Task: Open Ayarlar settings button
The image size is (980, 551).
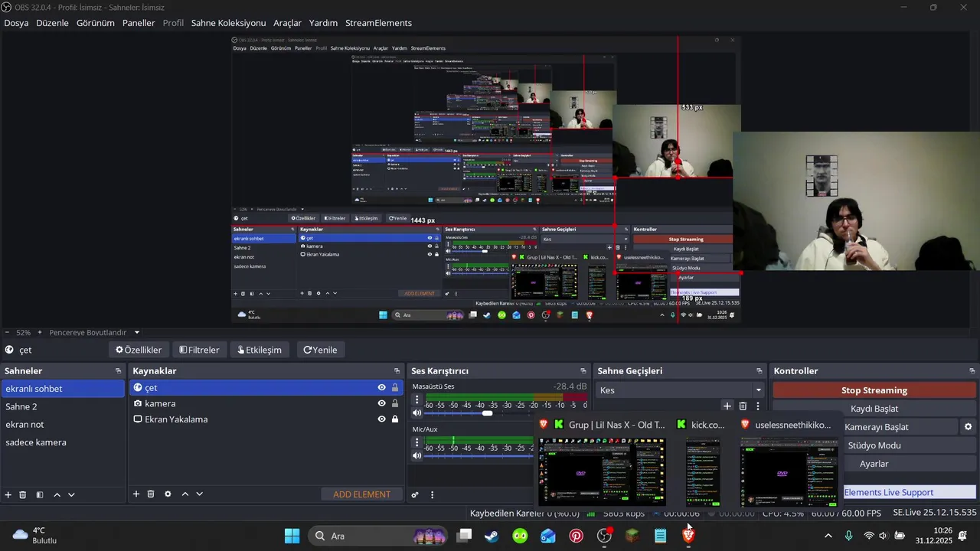Action: pyautogui.click(x=874, y=464)
